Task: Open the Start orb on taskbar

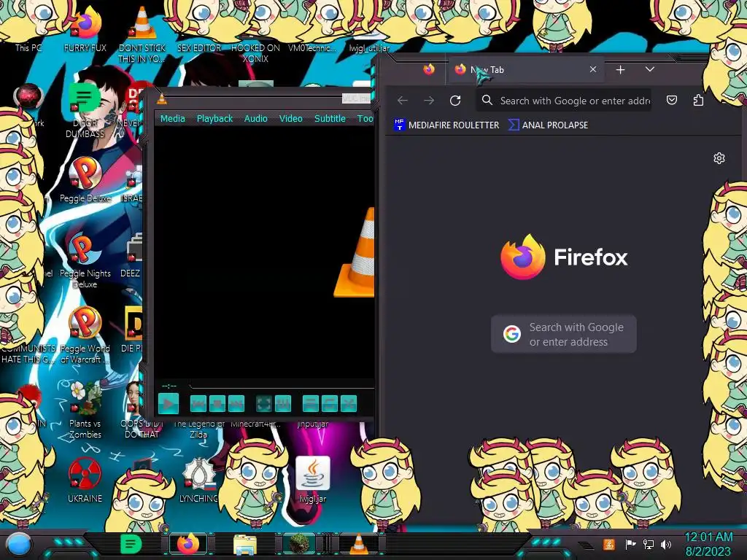Action: click(18, 544)
